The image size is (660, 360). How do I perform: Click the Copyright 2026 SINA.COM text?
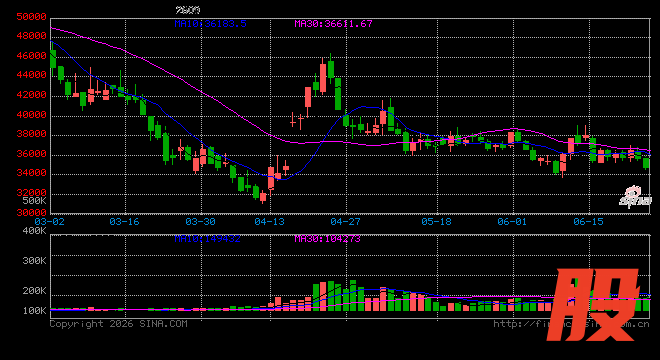point(119,324)
